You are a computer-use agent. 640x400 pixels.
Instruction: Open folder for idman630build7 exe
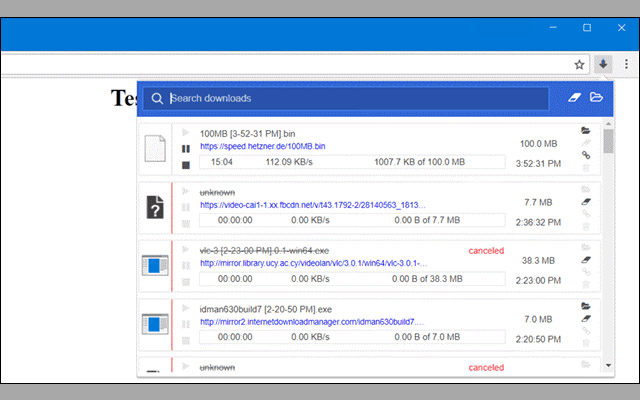click(x=586, y=304)
